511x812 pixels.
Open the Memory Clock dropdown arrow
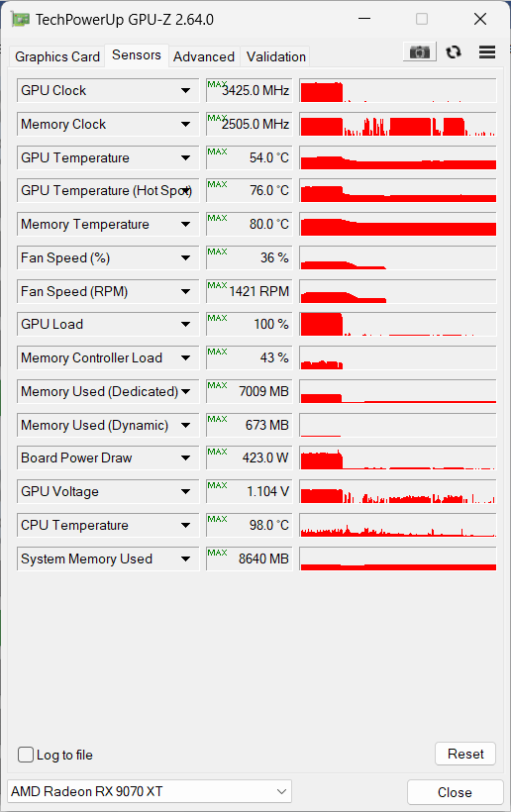[x=185, y=125]
